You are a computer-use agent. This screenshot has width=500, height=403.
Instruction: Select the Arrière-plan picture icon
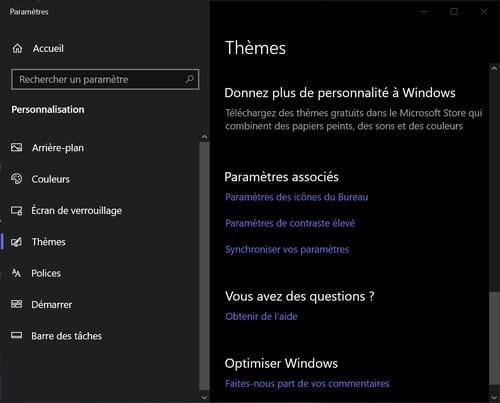click(16, 147)
